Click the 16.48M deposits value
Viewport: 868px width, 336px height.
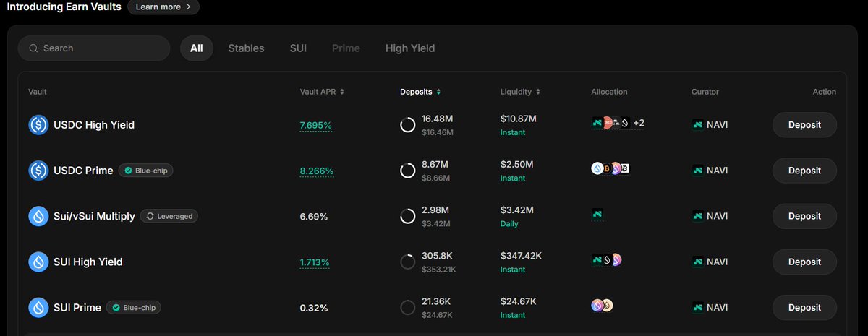tap(438, 119)
